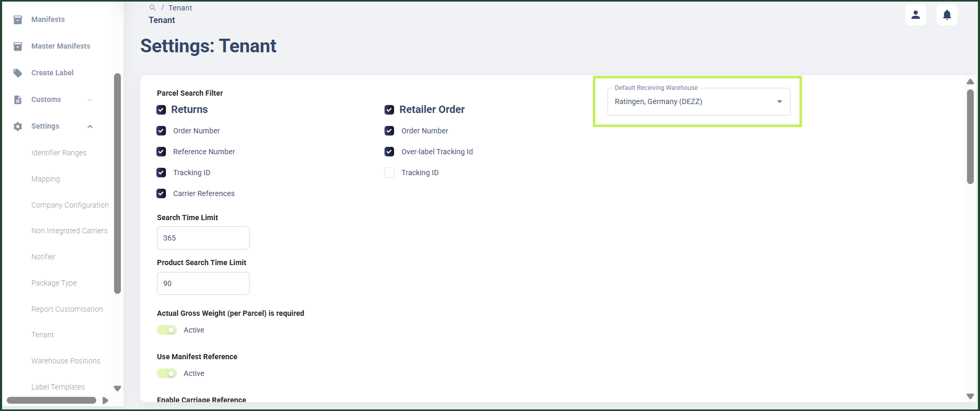The height and width of the screenshot is (411, 980).
Task: Uncheck Carrier References checkbox
Action: [161, 193]
